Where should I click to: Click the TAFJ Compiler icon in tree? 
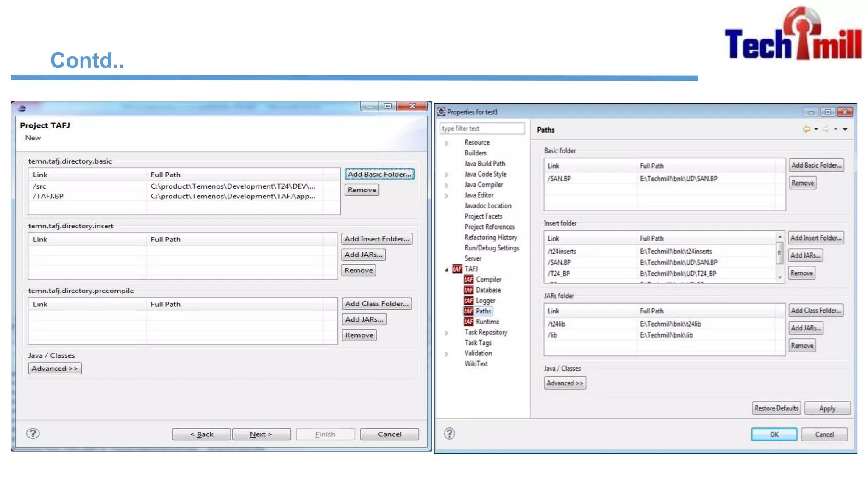(x=468, y=280)
